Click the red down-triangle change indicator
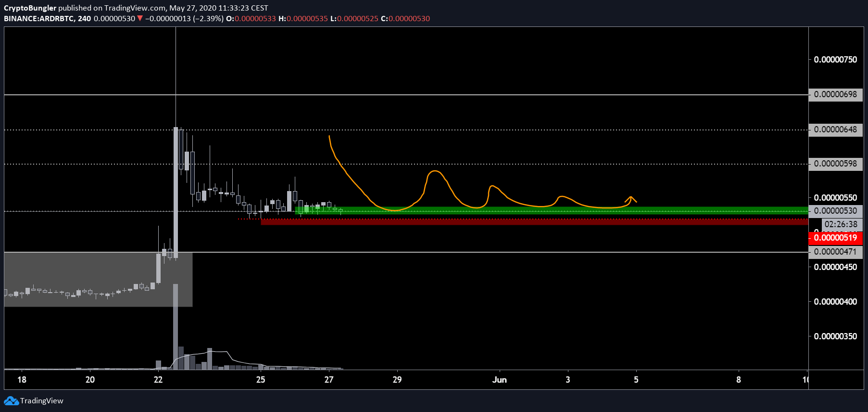The height and width of the screenshot is (412, 868). click(x=140, y=19)
